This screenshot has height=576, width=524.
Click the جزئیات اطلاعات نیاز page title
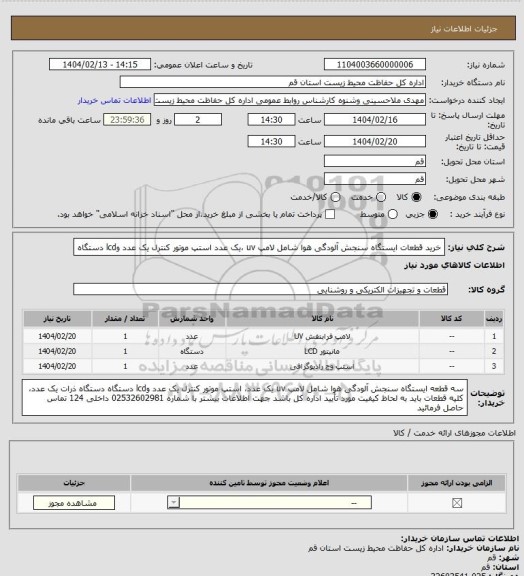tap(464, 29)
